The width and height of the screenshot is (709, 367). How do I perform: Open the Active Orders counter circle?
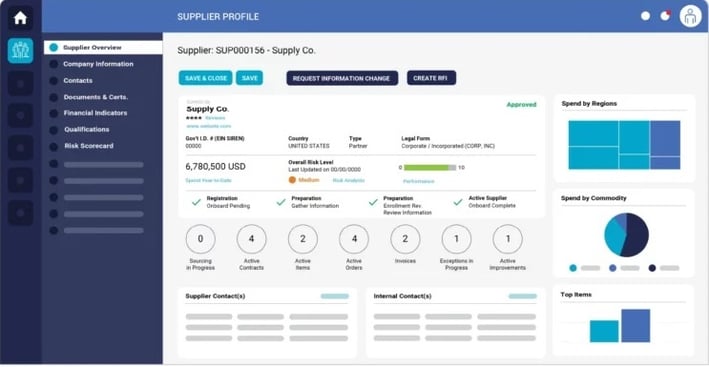pyautogui.click(x=354, y=239)
